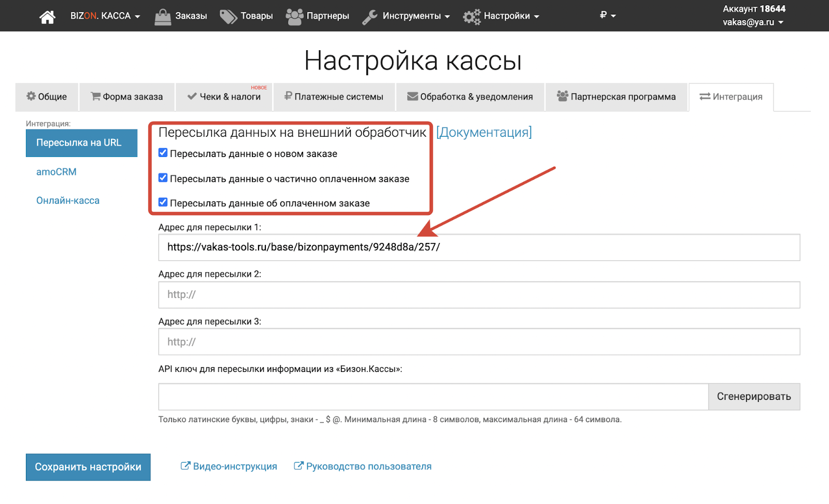Open the vakas@ya.ru account dropdown
The height and width of the screenshot is (504, 829).
[x=753, y=22]
